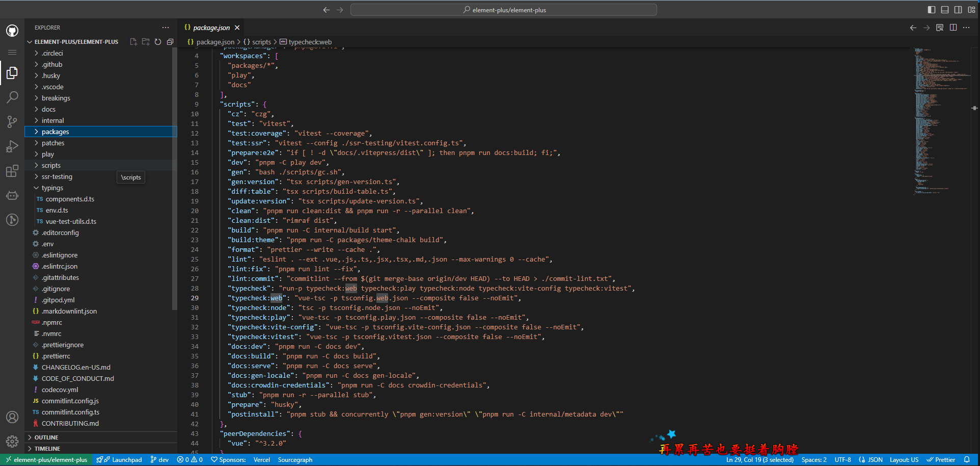Click the scripts breadcrumb item
980x466 pixels.
[257, 42]
